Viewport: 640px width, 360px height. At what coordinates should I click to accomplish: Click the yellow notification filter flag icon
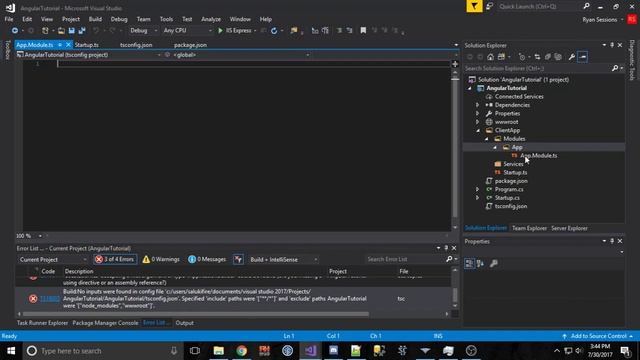(474, 6)
